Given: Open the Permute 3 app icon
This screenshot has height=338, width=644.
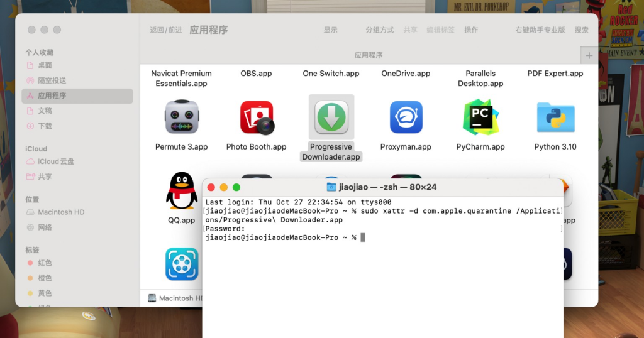Looking at the screenshot, I should [x=182, y=117].
